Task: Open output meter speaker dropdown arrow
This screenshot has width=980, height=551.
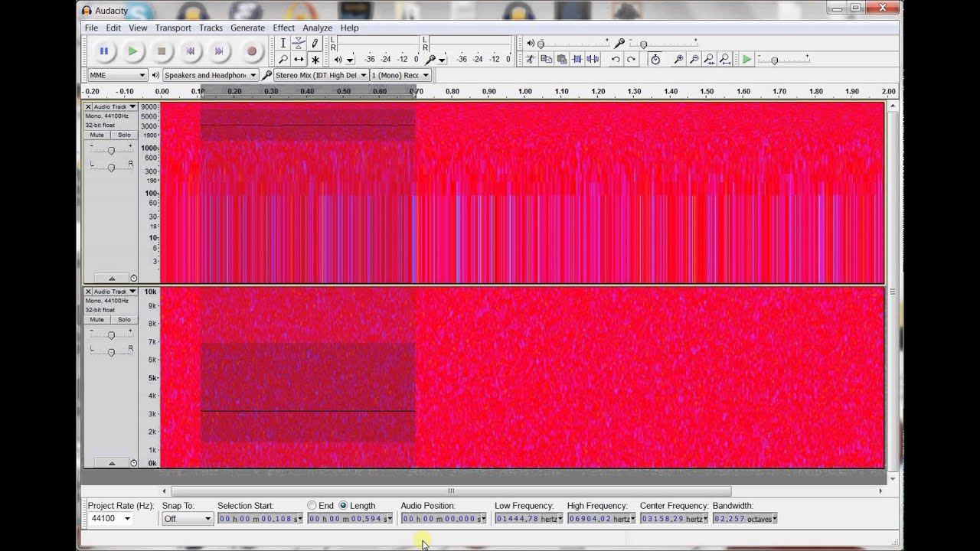Action: click(350, 60)
